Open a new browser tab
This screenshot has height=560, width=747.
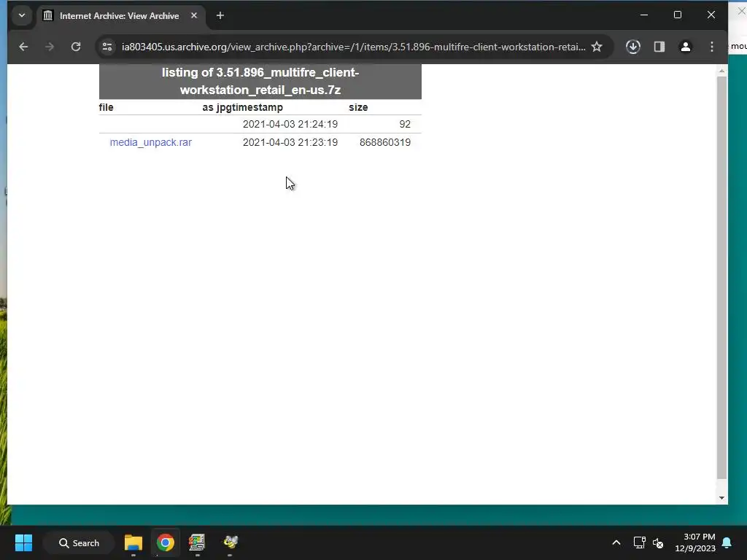click(220, 16)
